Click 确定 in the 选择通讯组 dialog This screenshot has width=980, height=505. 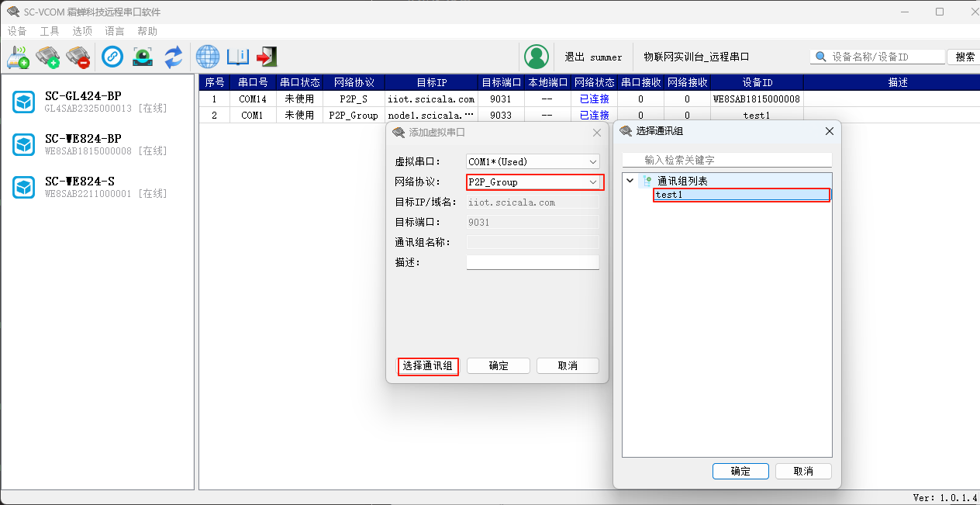point(740,472)
